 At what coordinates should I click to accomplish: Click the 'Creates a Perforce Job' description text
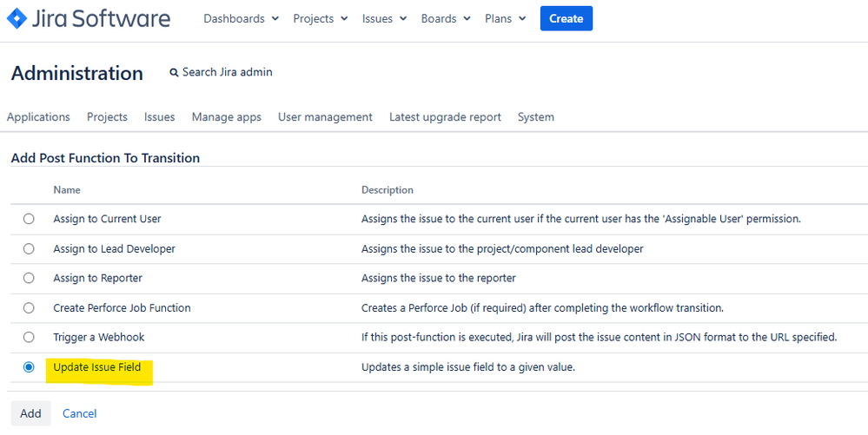coord(542,307)
